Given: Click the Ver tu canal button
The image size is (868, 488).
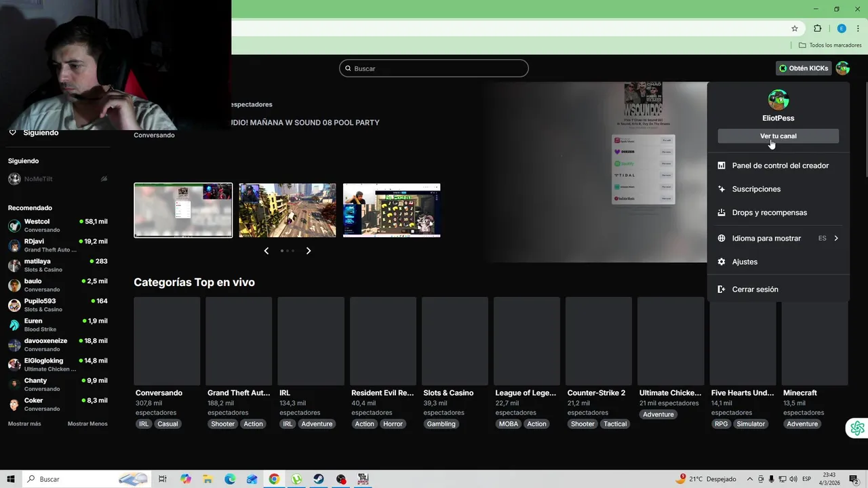Looking at the screenshot, I should [778, 136].
